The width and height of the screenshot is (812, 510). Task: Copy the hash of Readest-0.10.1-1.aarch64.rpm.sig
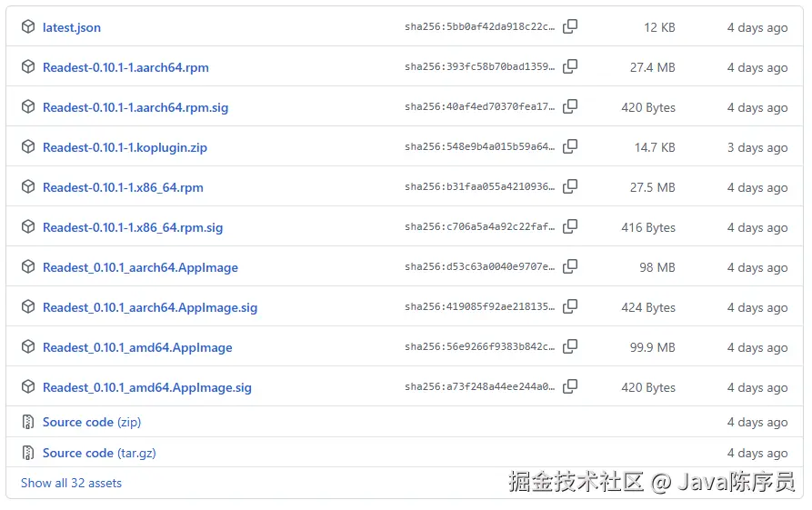[x=570, y=106]
